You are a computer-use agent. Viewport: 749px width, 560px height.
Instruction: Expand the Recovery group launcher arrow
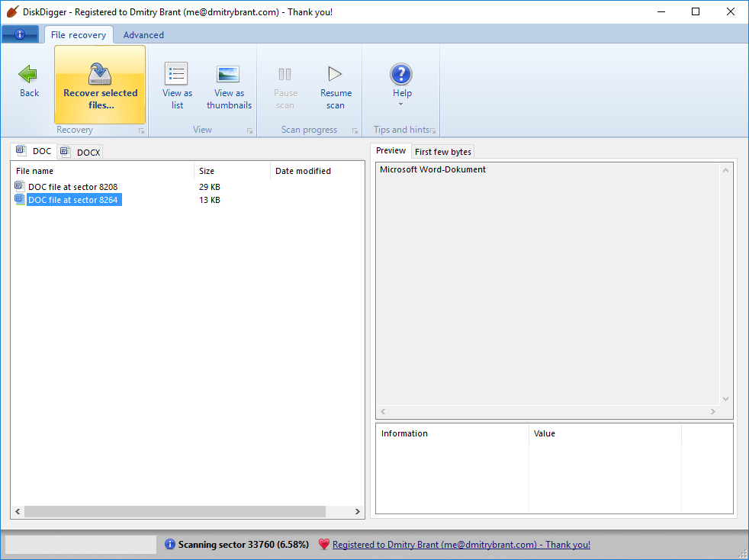click(141, 130)
